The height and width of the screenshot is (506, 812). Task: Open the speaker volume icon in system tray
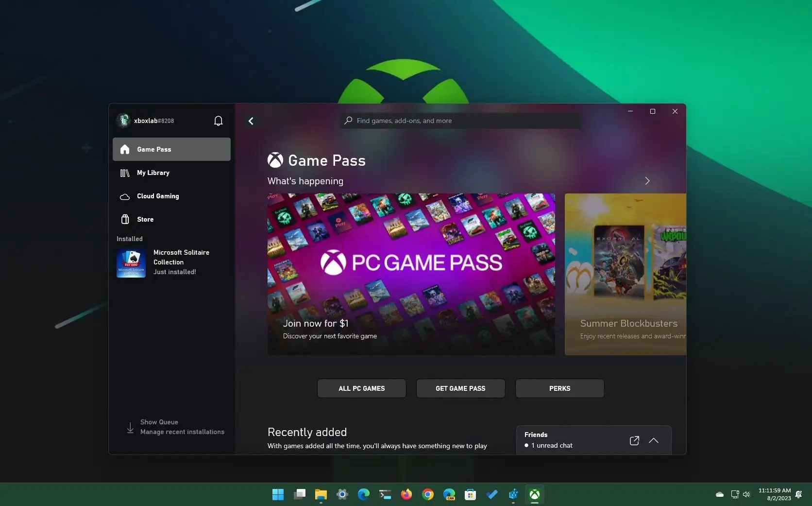click(x=746, y=494)
